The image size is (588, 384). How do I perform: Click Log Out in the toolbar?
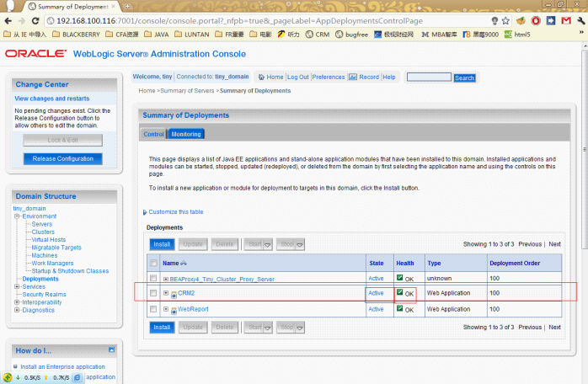(x=297, y=77)
